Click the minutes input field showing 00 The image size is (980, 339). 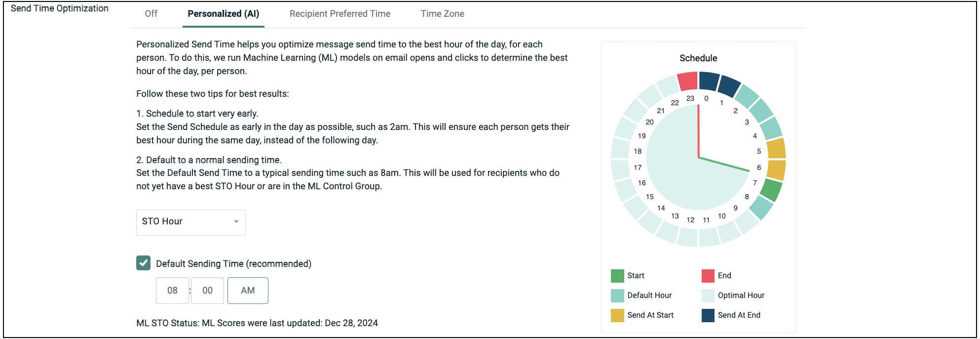click(x=207, y=291)
